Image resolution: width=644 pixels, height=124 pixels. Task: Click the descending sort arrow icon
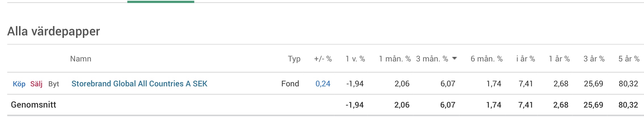[455, 59]
